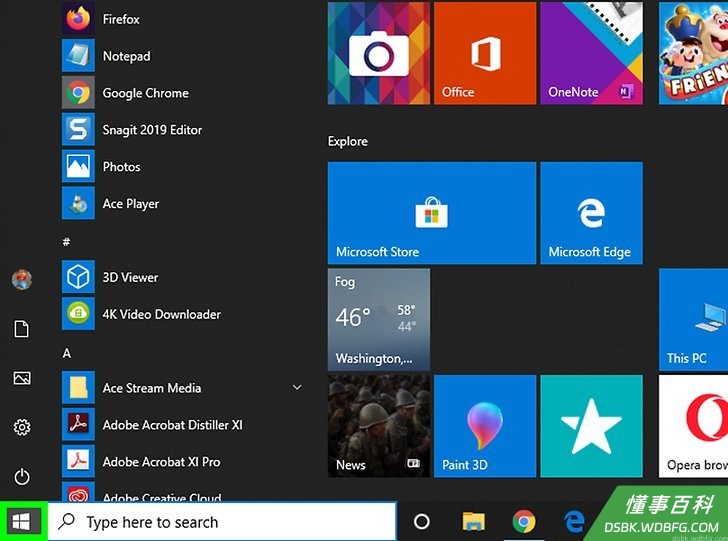Viewport: 728px width, 541px height.
Task: Open the OneNote tile
Action: pos(592,53)
